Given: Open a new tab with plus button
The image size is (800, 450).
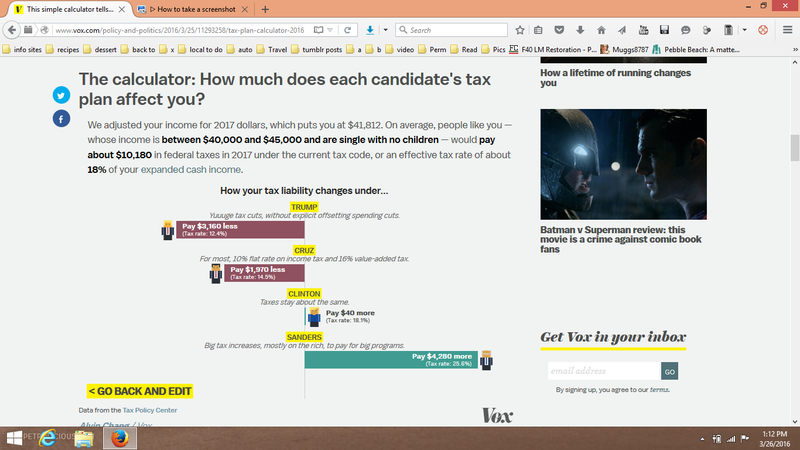Looking at the screenshot, I should pyautogui.click(x=265, y=9).
